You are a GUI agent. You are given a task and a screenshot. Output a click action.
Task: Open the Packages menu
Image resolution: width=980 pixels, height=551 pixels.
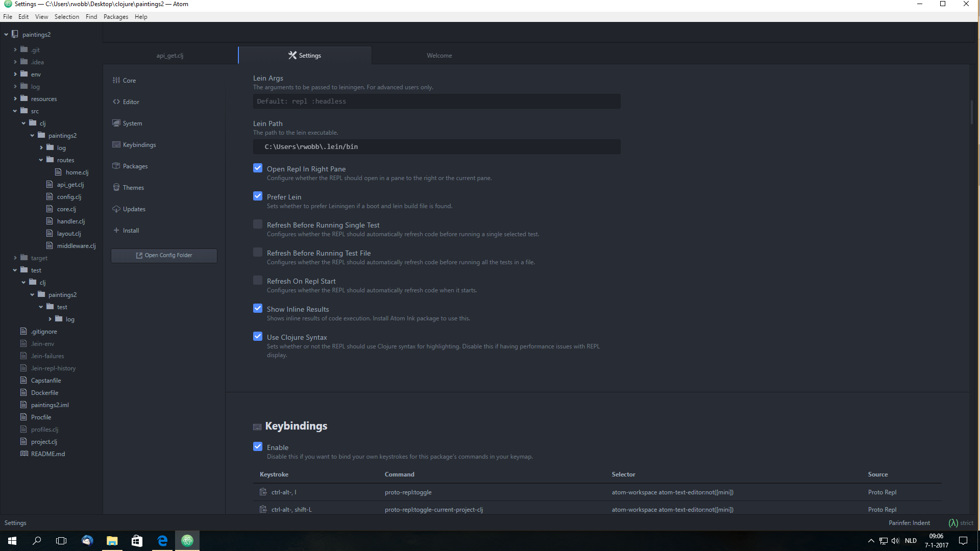pyautogui.click(x=116, y=16)
